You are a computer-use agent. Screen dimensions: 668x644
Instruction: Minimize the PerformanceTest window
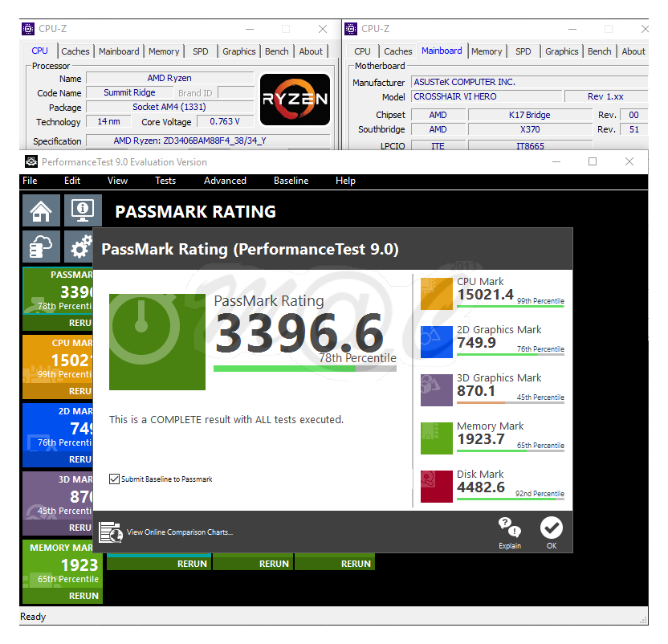click(556, 161)
